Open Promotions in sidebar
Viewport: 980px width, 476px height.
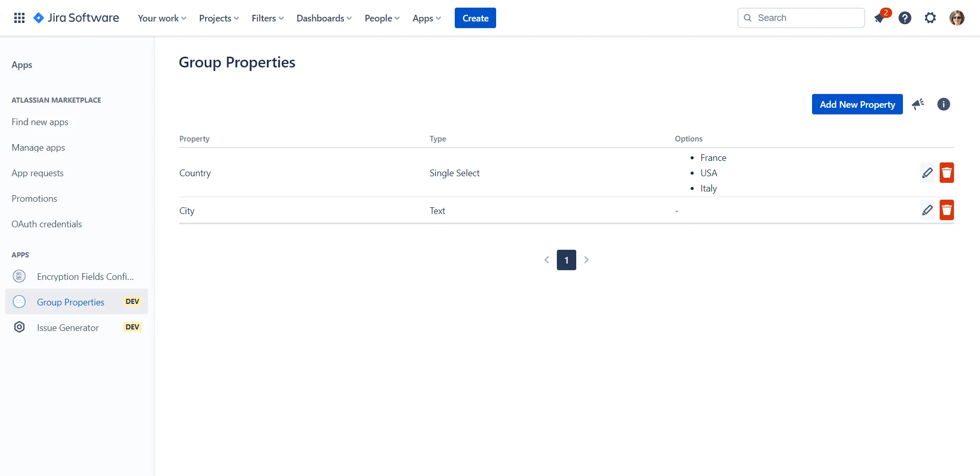34,199
